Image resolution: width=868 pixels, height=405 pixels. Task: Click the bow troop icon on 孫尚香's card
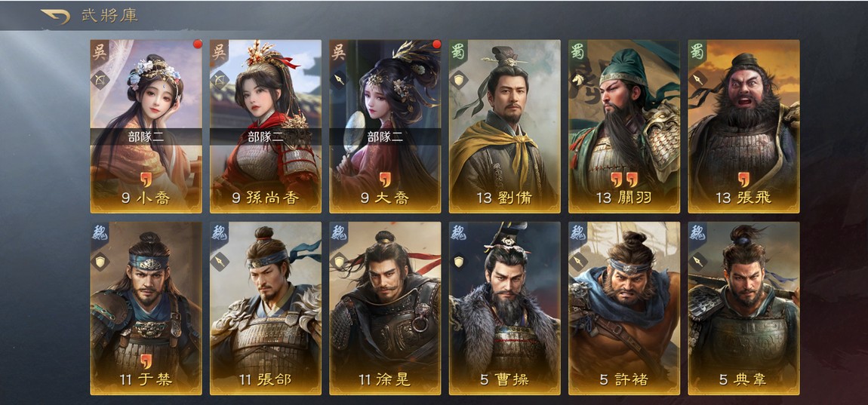point(220,80)
